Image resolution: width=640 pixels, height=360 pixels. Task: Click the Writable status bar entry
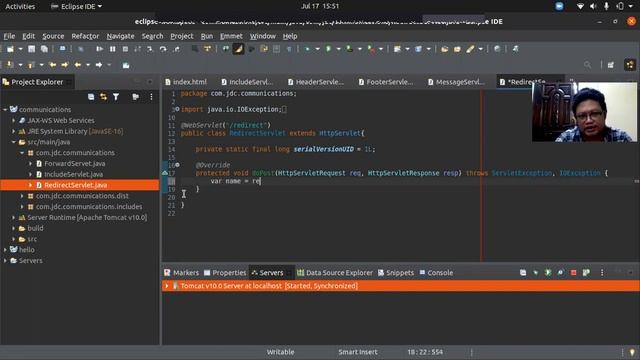tap(280, 352)
